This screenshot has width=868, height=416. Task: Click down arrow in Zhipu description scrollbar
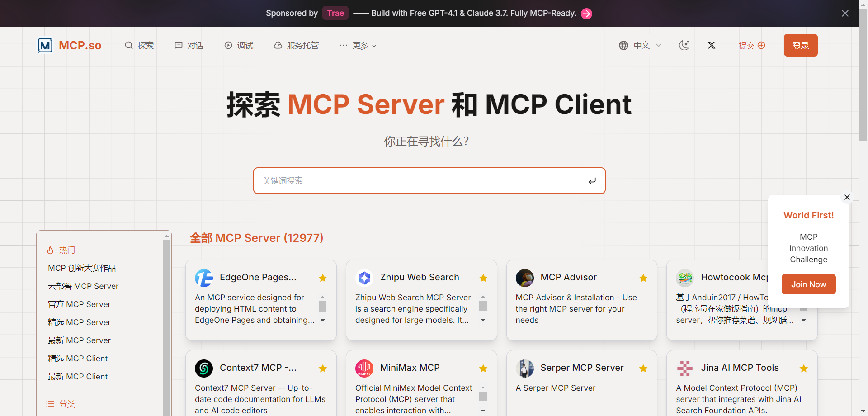(x=483, y=320)
